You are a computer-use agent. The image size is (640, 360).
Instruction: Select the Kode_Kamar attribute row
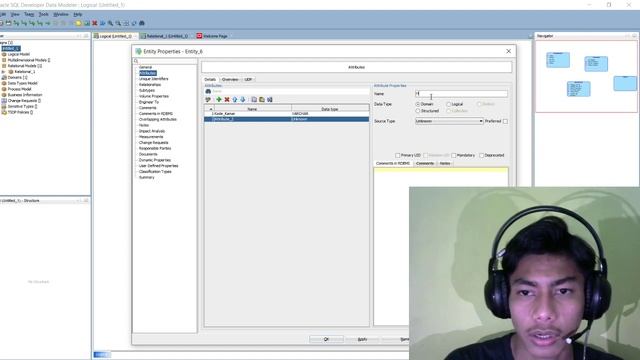[287, 113]
